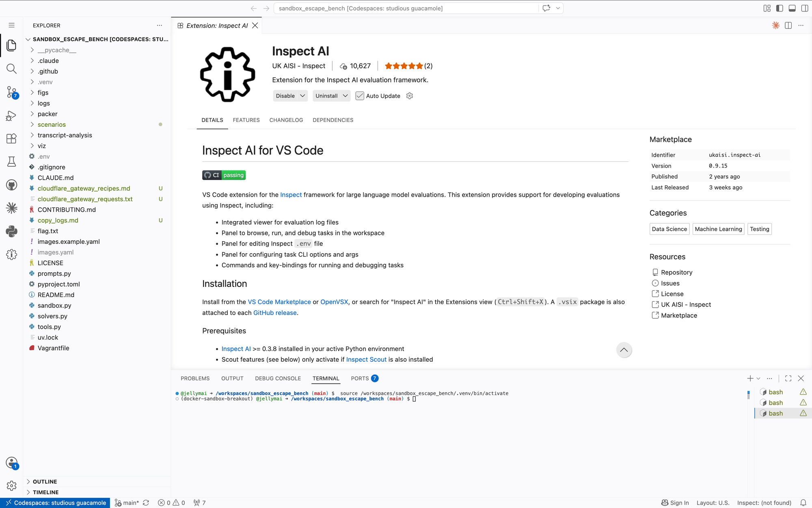Screen dimensions: 812x508
Task: Open Source Control view with 7 changes
Action: (x=11, y=92)
